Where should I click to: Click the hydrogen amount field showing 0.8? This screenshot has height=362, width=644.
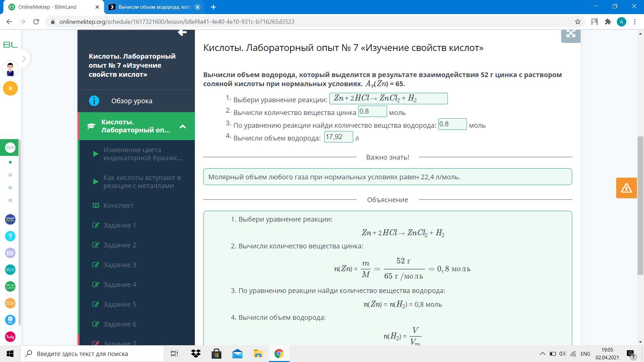pyautogui.click(x=452, y=124)
